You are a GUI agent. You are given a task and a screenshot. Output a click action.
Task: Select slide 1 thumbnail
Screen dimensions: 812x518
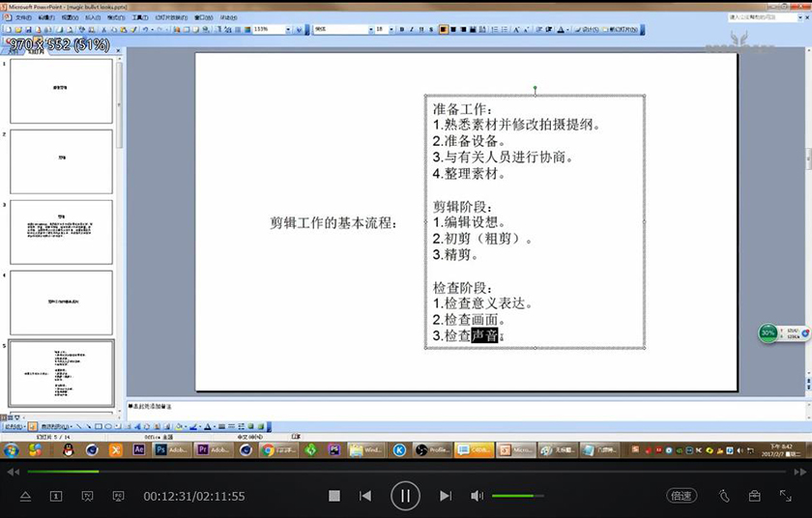(61, 91)
